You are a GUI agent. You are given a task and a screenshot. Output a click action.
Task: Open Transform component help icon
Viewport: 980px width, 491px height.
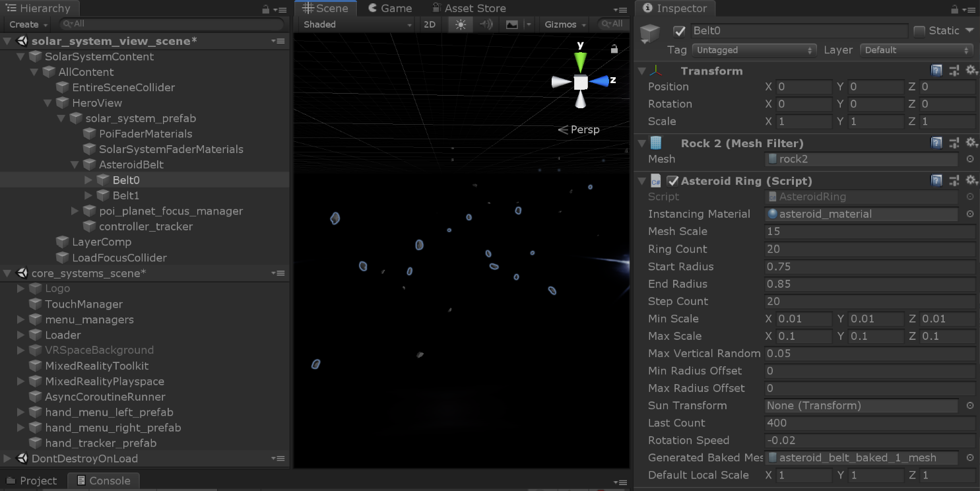(936, 71)
